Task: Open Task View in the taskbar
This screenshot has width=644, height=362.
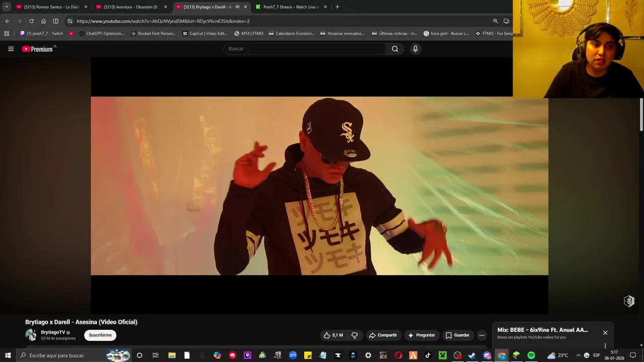Action: pos(155,355)
